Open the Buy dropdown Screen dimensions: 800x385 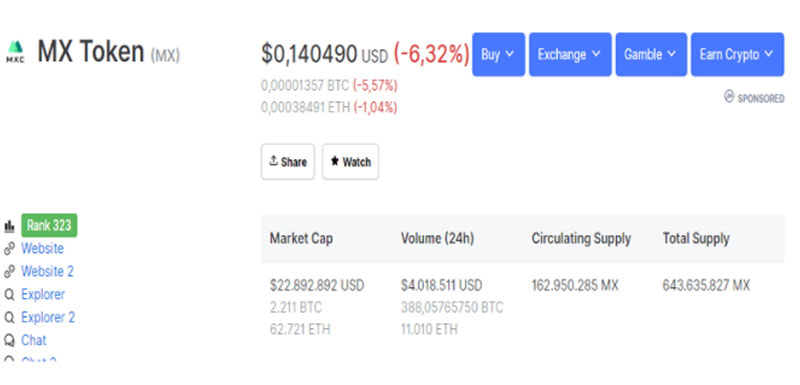coord(498,55)
